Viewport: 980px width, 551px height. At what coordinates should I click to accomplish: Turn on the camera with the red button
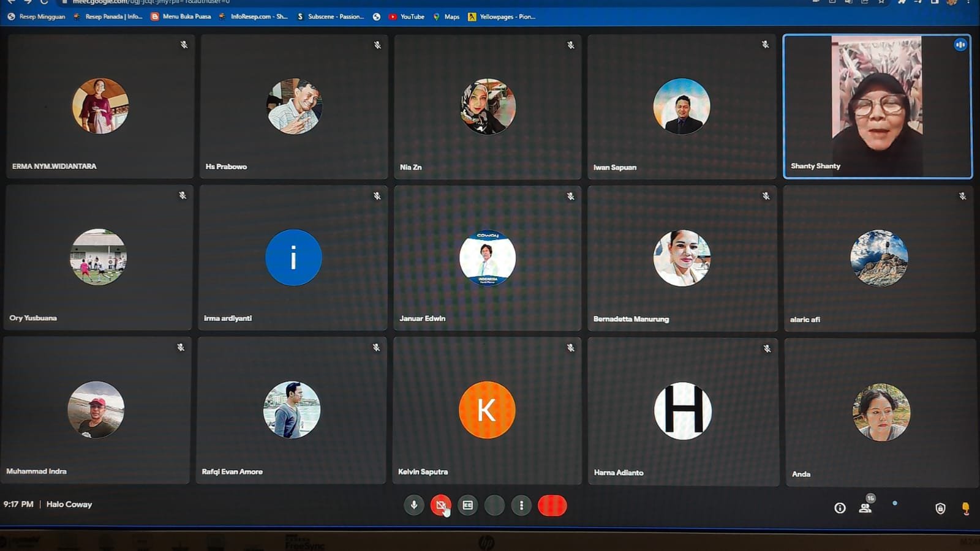point(440,506)
